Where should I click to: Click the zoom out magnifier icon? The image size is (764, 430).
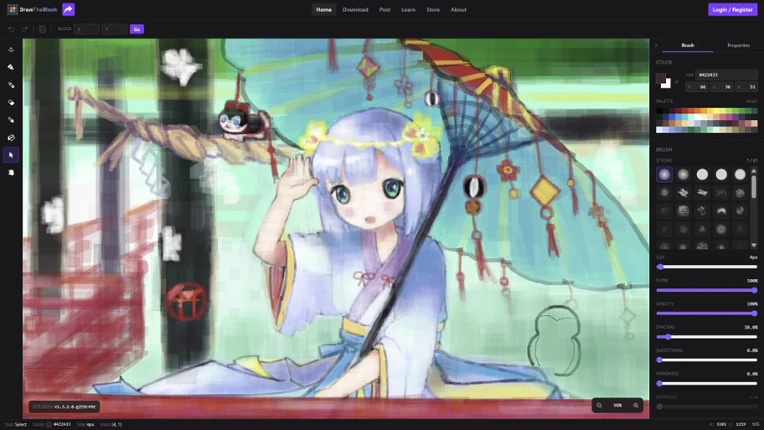pos(599,405)
